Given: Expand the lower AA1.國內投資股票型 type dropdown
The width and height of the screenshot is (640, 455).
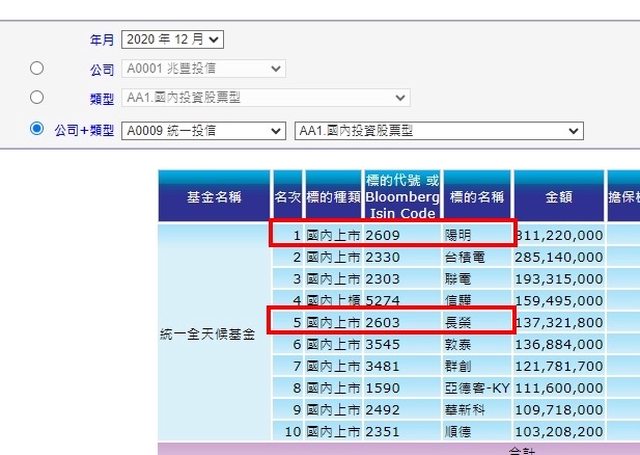Looking at the screenshot, I should (x=440, y=131).
